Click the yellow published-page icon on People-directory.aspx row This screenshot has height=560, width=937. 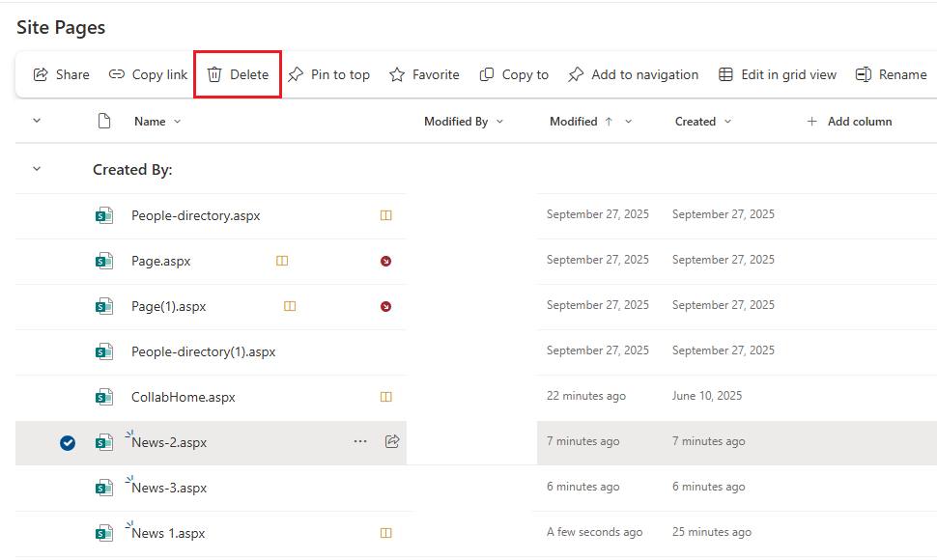386,215
